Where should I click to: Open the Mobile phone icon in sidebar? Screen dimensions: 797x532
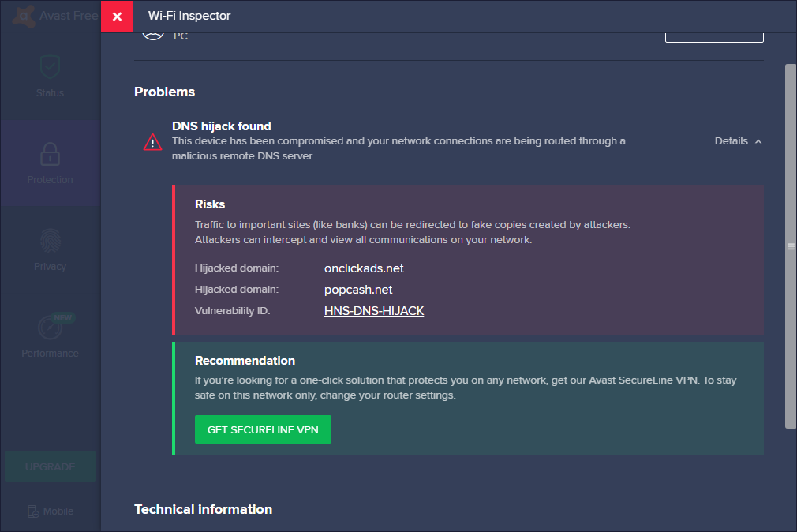(x=32, y=511)
